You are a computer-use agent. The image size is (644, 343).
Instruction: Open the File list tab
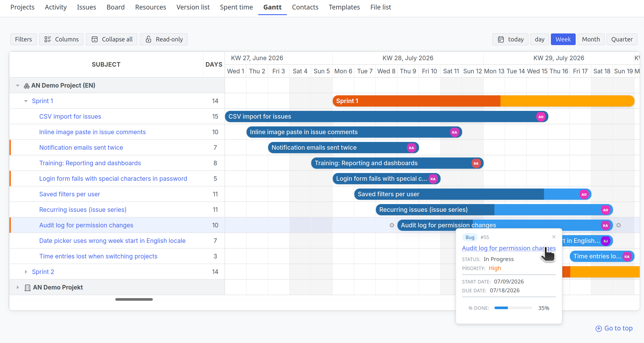(x=380, y=7)
